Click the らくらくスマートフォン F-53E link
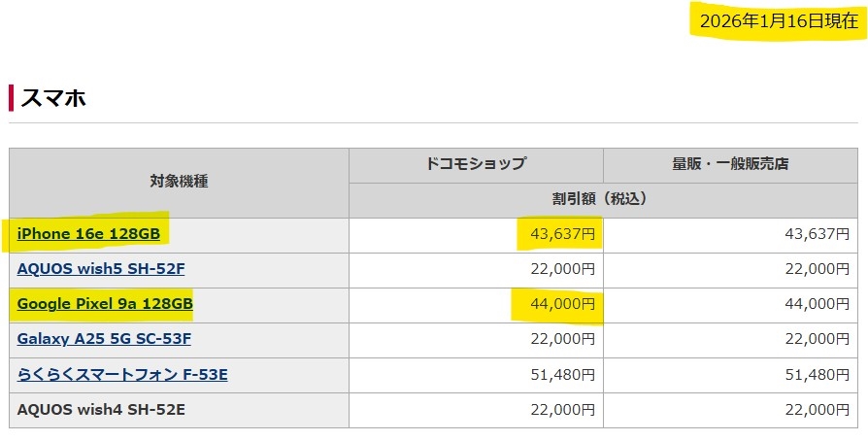Image resolution: width=868 pixels, height=441 pixels. [122, 374]
